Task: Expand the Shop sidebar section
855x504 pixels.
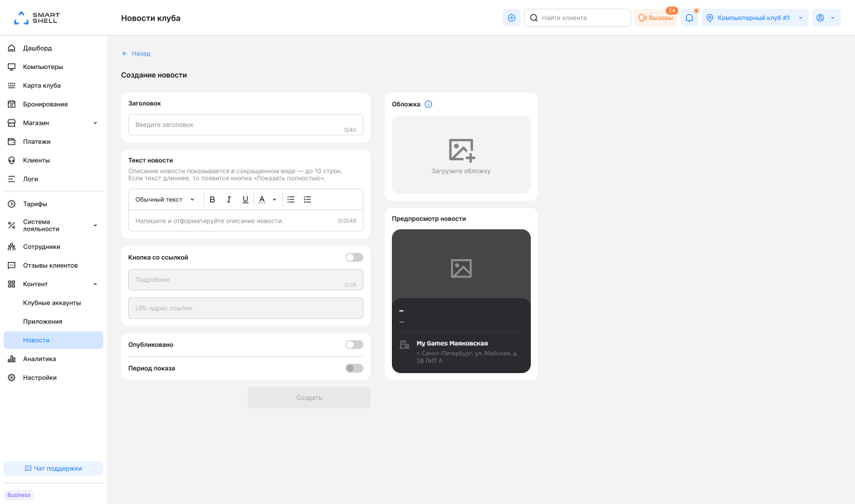Action: (53, 123)
